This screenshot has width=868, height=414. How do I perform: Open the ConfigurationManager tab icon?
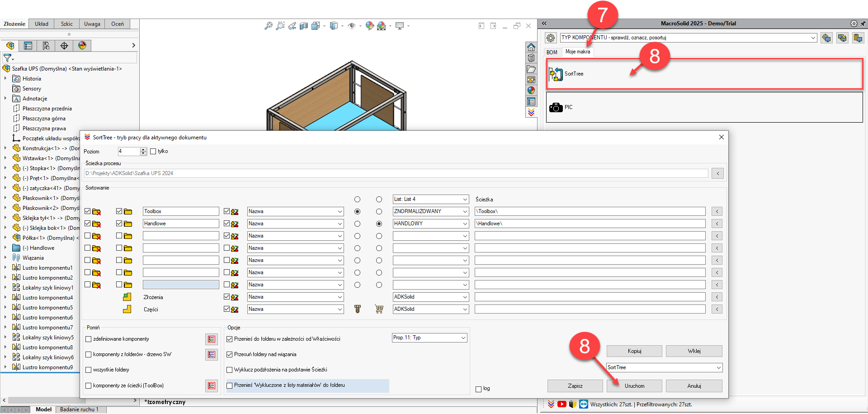click(46, 45)
